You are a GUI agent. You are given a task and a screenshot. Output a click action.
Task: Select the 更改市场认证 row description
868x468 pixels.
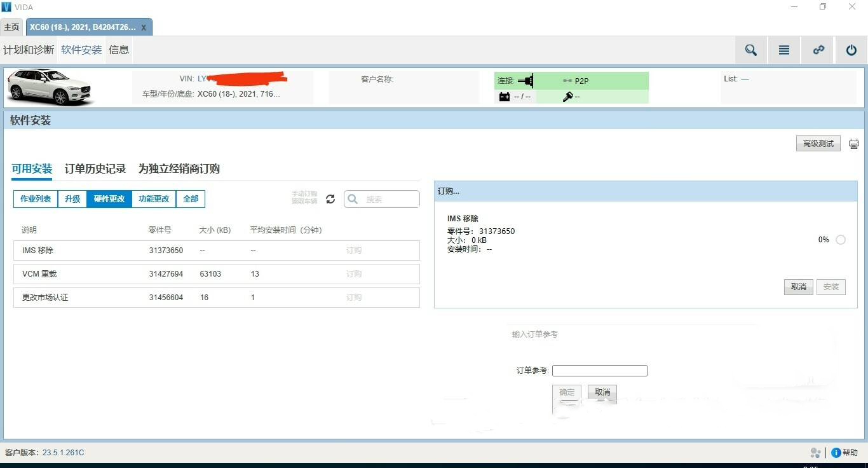click(45, 298)
